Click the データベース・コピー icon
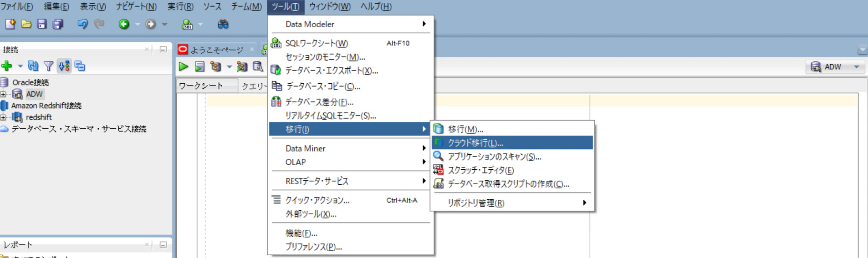 coord(276,86)
